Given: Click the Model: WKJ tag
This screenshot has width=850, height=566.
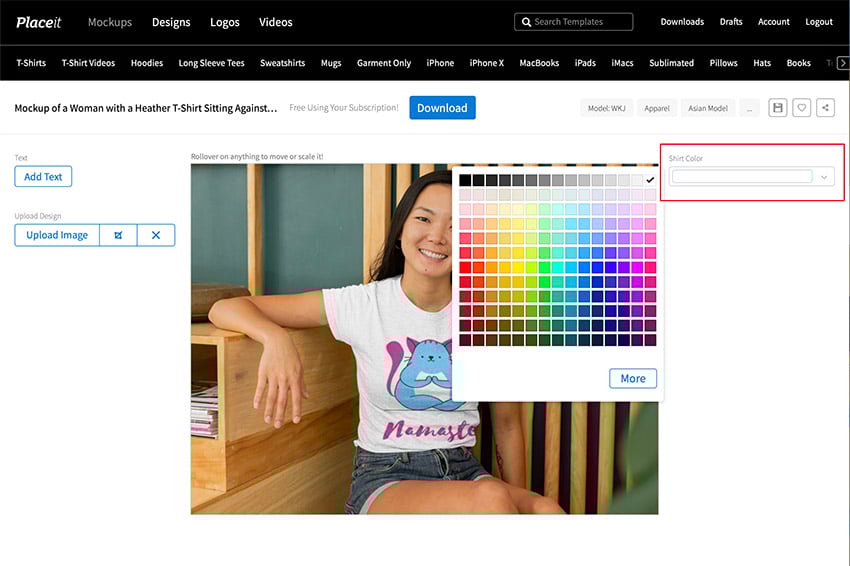Looking at the screenshot, I should [607, 108].
